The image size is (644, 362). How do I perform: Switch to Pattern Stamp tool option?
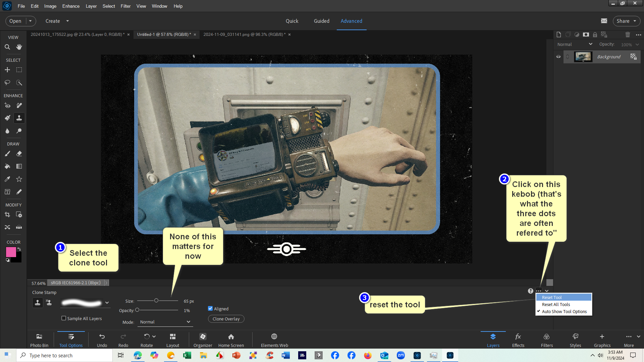tap(49, 303)
